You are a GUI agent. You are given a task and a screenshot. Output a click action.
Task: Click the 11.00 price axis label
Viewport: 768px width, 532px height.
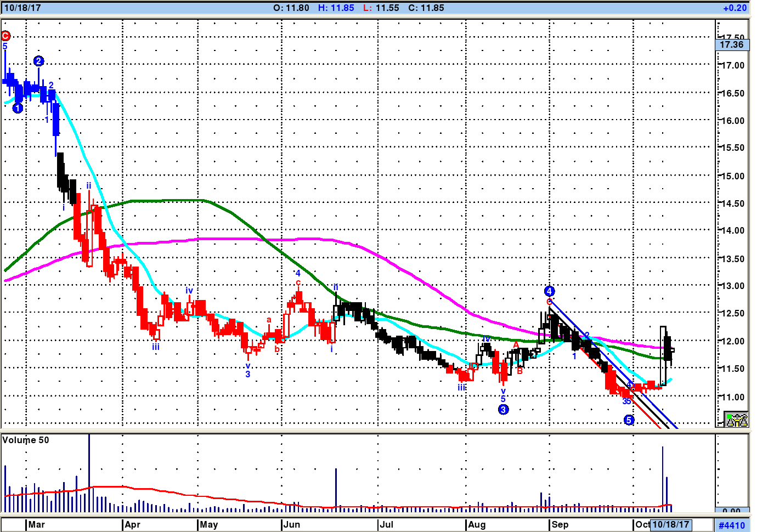[x=733, y=397]
